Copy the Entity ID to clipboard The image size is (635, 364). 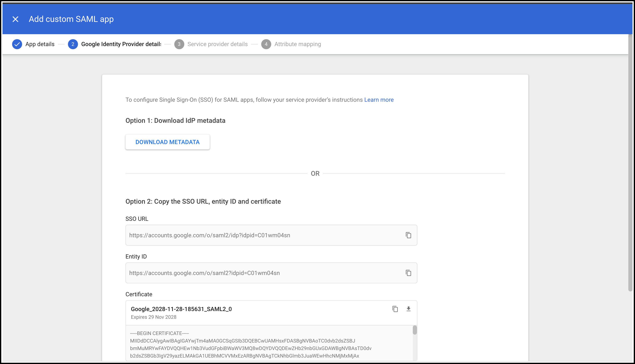click(x=408, y=273)
